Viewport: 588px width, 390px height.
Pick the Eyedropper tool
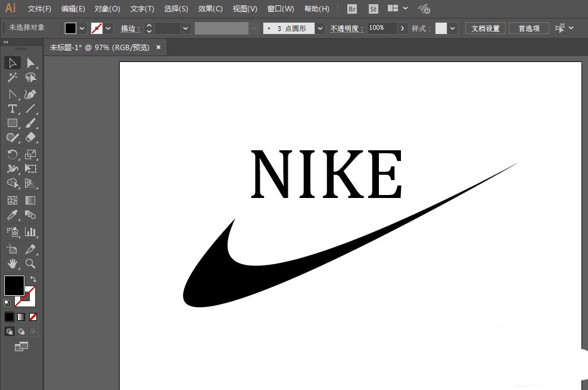pyautogui.click(x=13, y=215)
